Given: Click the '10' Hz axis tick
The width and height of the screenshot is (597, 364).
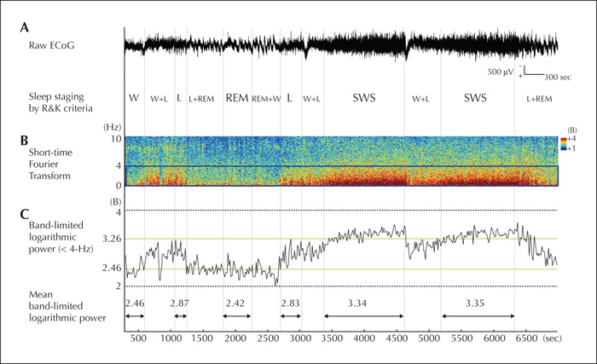Looking at the screenshot, I should [x=116, y=139].
